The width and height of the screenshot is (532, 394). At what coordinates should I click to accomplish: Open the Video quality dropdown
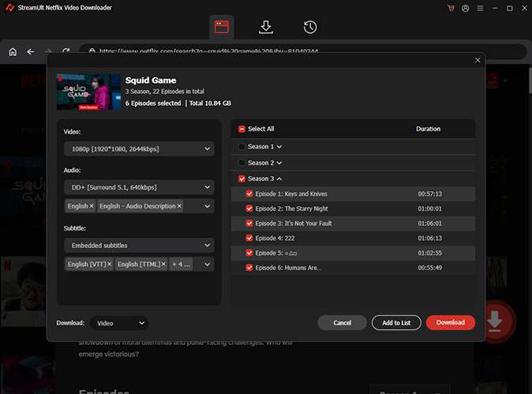coord(139,148)
